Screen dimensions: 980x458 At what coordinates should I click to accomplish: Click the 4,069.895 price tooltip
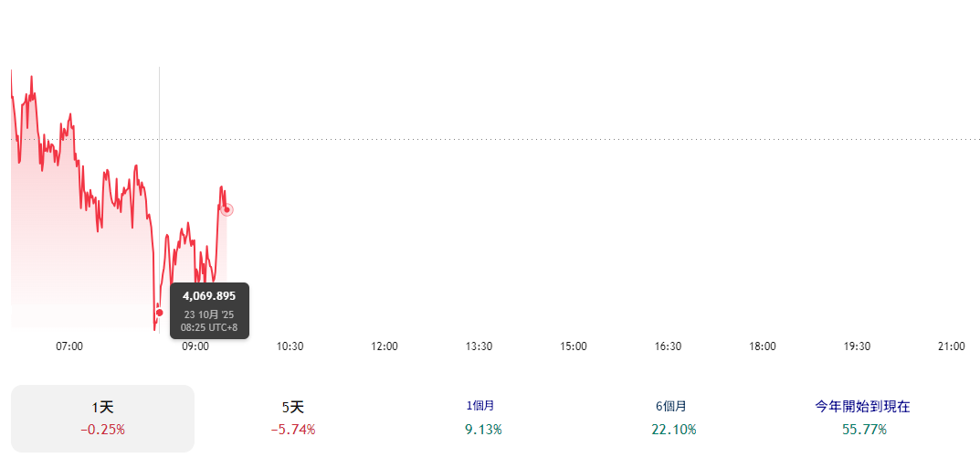pos(209,310)
